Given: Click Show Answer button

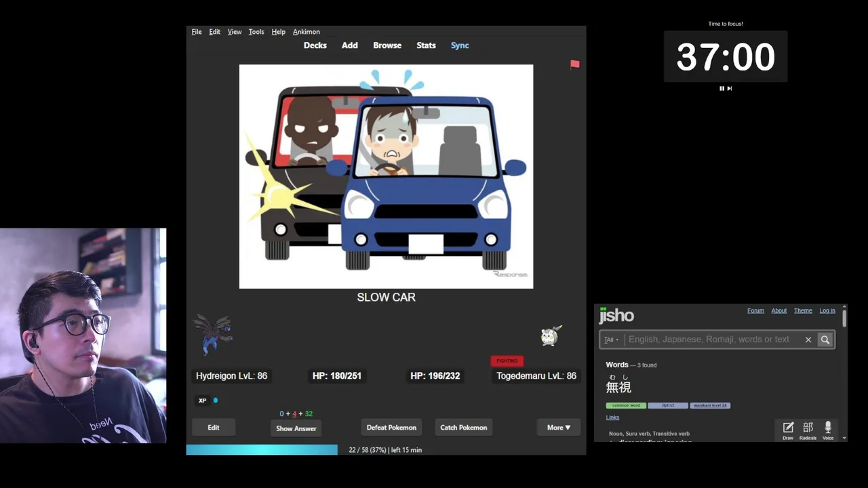Looking at the screenshot, I should click(x=296, y=428).
